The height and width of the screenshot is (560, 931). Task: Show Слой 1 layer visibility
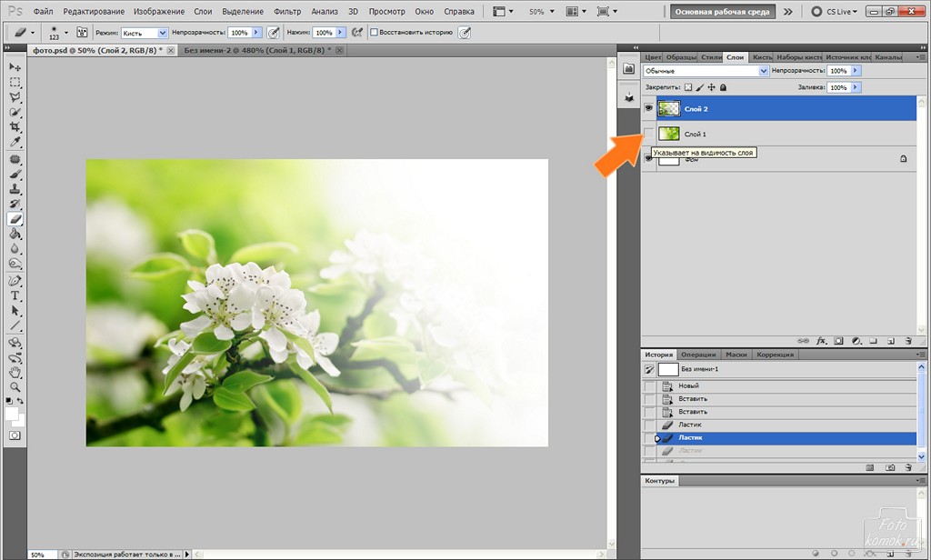[x=648, y=134]
